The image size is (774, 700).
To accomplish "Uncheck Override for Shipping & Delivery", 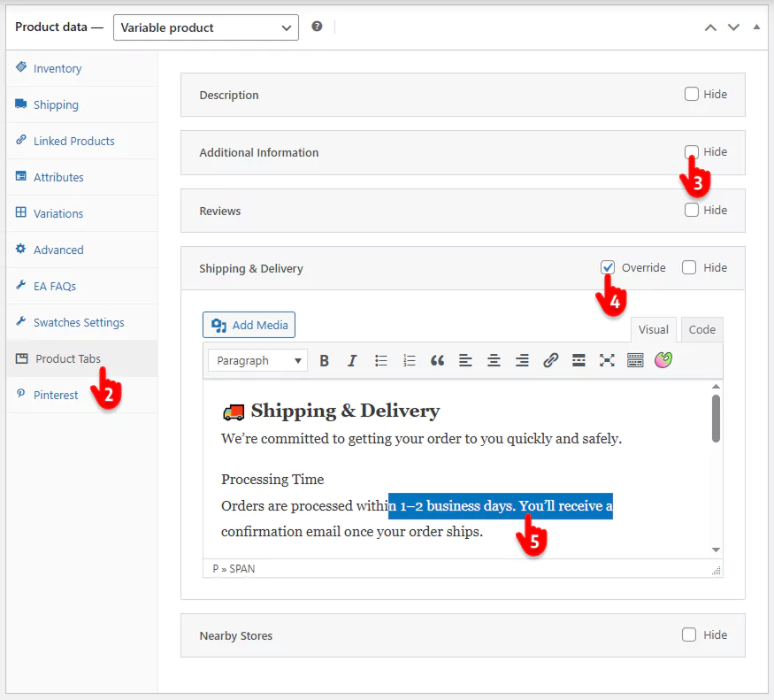I will pos(608,267).
